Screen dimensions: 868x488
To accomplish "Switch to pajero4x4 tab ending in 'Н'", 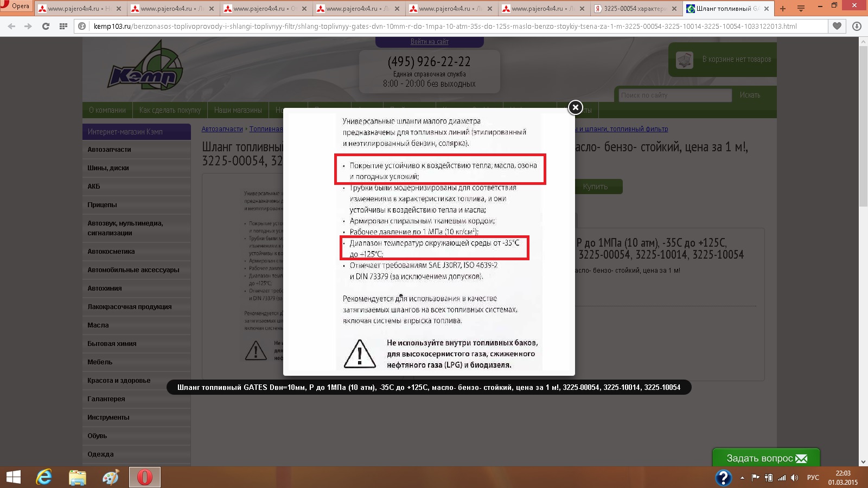I will (79, 9).
